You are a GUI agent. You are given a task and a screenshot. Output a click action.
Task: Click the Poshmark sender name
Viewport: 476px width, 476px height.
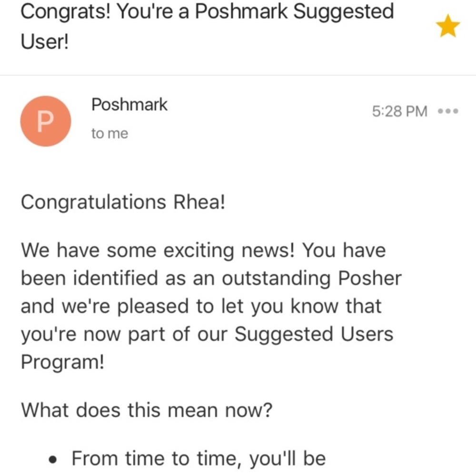pos(129,105)
